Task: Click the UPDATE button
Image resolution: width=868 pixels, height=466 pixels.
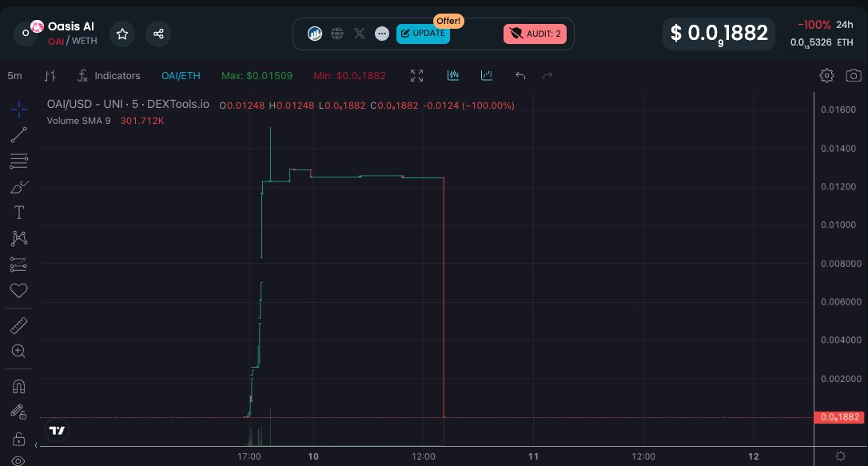Action: coord(423,34)
